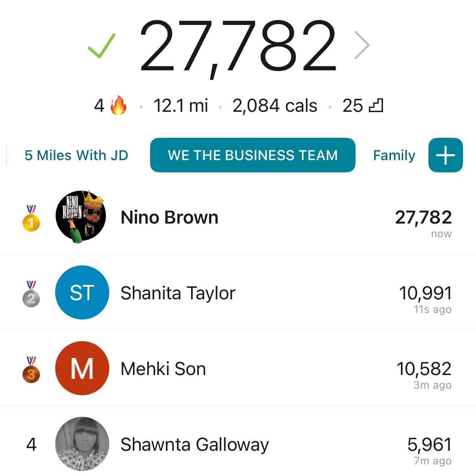The height and width of the screenshot is (476, 476).
Task: Tap Mehki Son's M avatar
Action: (82, 368)
